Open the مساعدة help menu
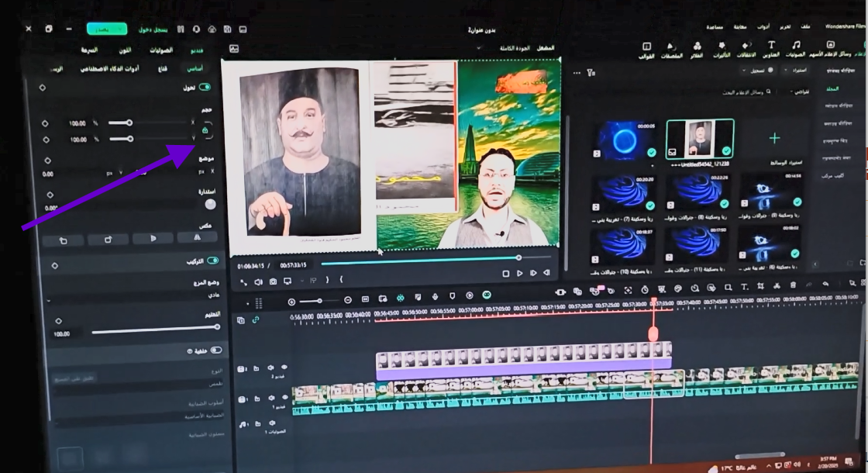Image resolution: width=868 pixels, height=473 pixels. click(x=715, y=26)
